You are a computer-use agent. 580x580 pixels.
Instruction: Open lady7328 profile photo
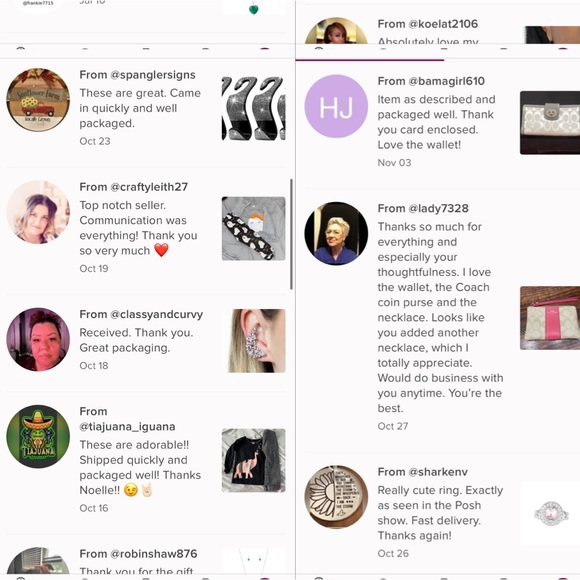click(x=336, y=233)
